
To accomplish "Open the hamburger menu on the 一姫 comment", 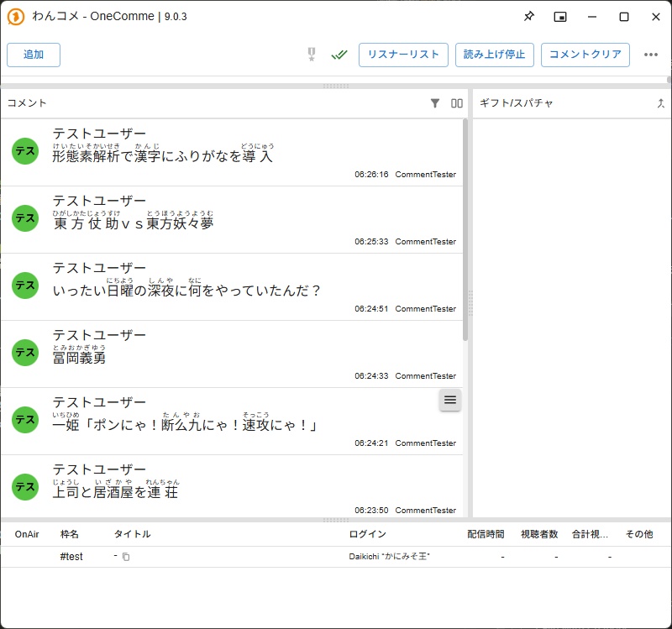I will [x=450, y=400].
